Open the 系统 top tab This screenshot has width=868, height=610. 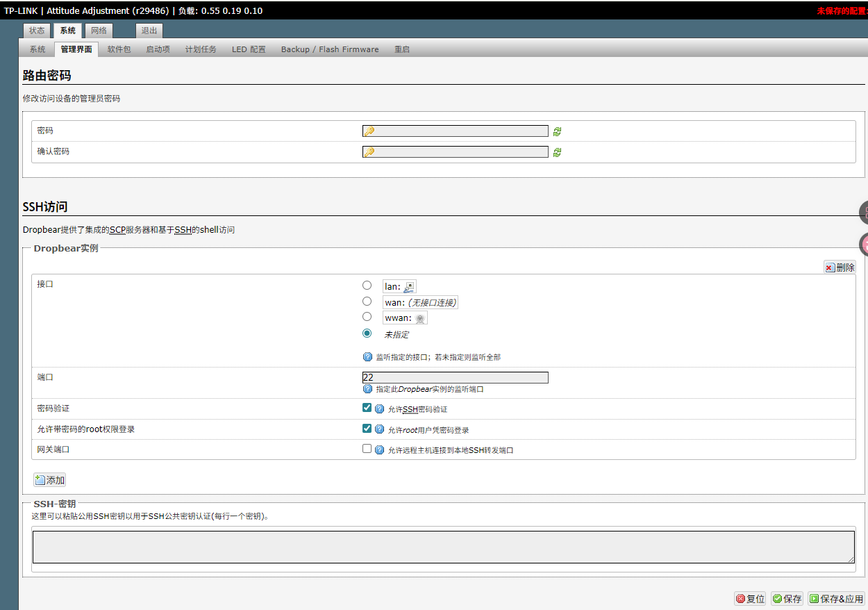pyautogui.click(x=68, y=31)
